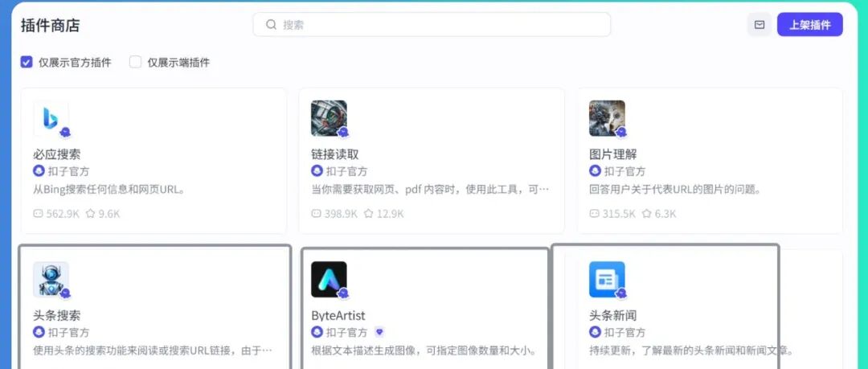The width and height of the screenshot is (868, 369).
Task: Click 扣子官方 label under 必应搜索
Action: (68, 171)
